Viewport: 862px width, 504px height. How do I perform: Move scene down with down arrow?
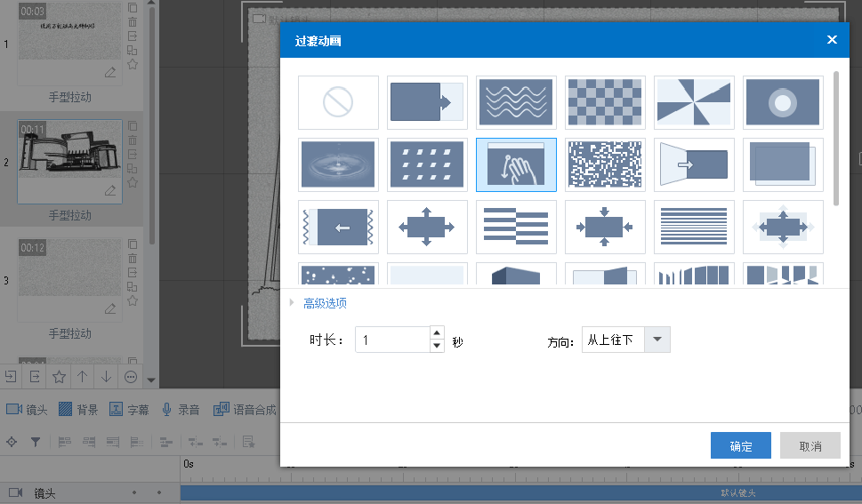pos(106,377)
